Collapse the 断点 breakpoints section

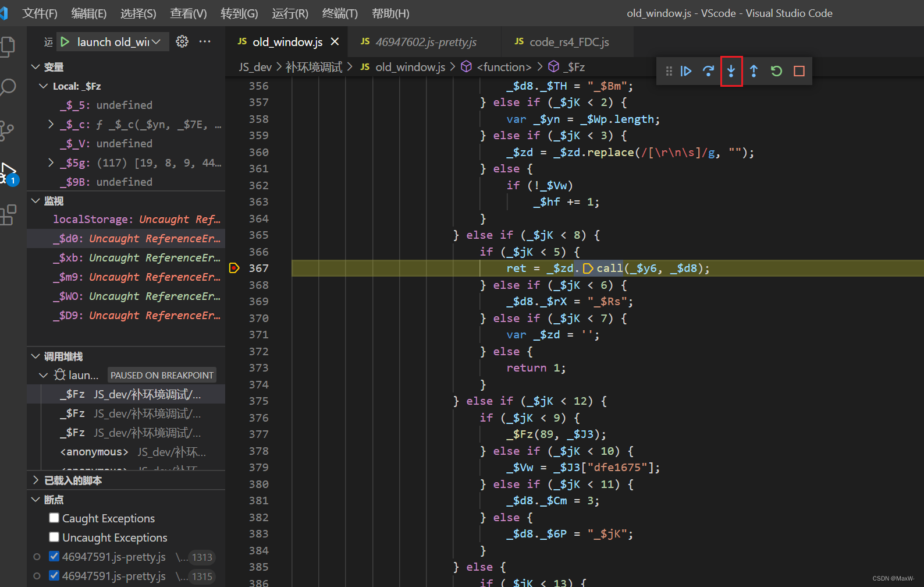pos(35,500)
